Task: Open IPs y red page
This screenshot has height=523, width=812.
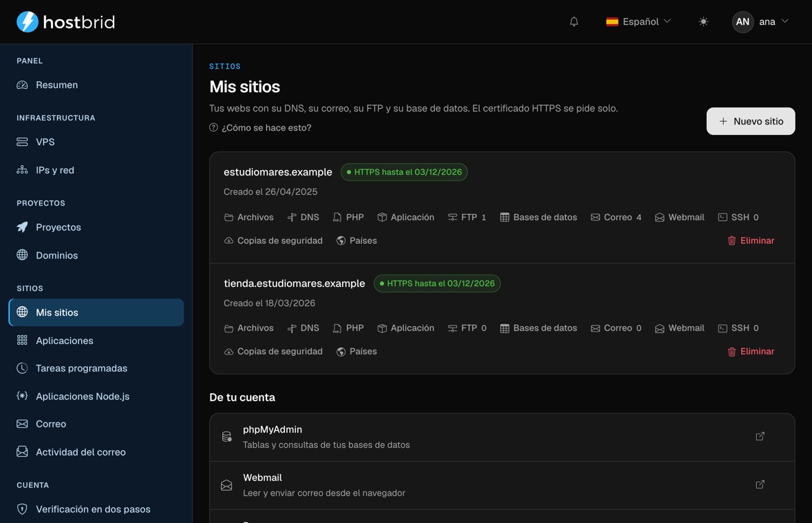Action: click(x=96, y=170)
